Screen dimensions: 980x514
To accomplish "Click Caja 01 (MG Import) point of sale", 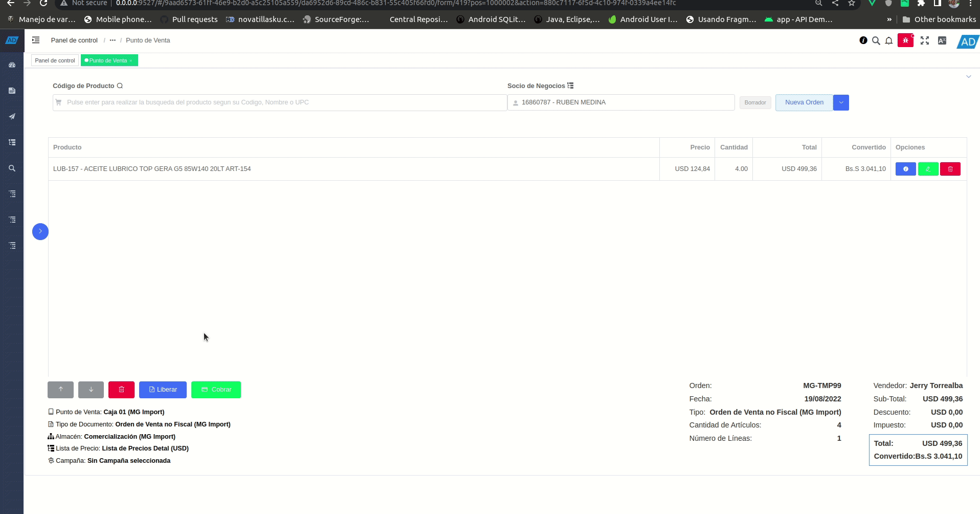I will (134, 412).
